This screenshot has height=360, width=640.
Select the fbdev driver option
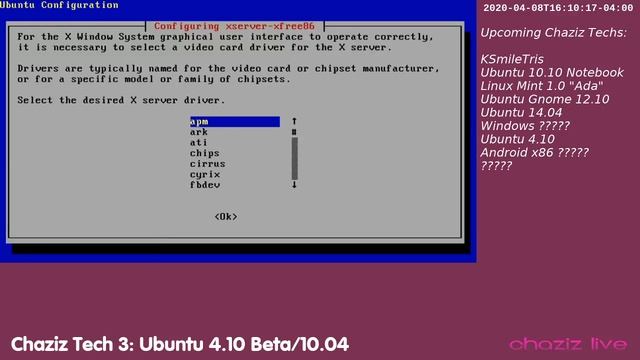[205, 185]
